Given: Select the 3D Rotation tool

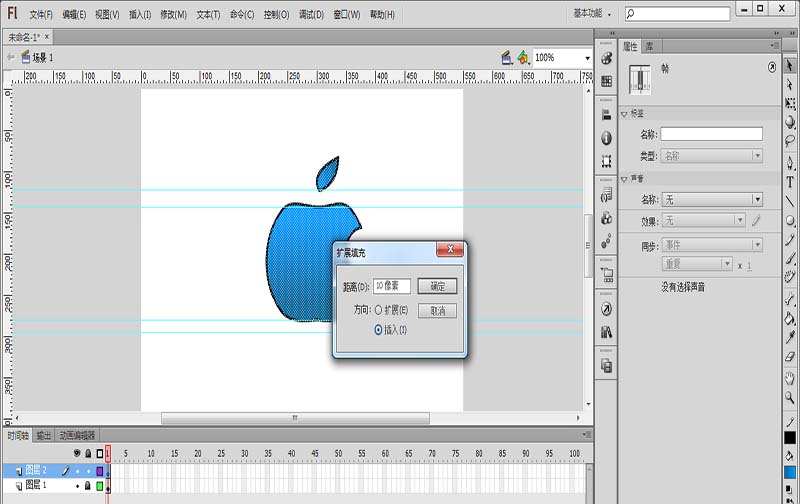Looking at the screenshot, I should click(790, 122).
